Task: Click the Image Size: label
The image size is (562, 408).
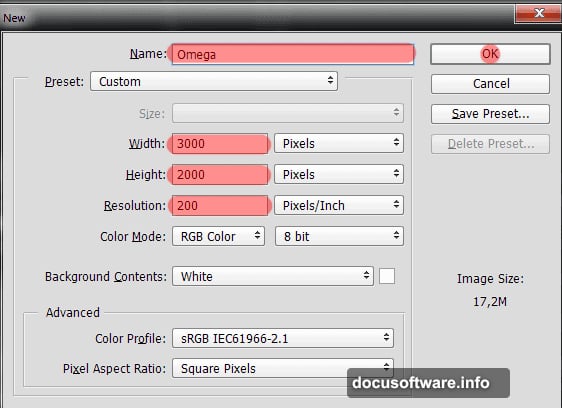Action: pos(490,279)
